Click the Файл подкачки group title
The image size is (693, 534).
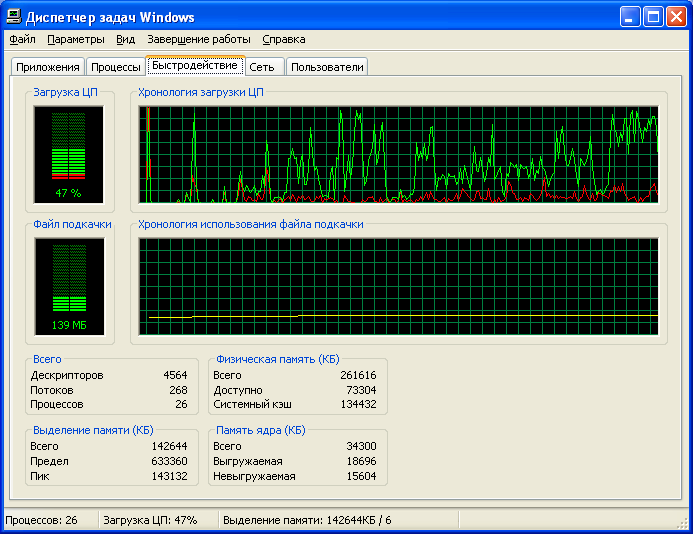[x=72, y=225]
